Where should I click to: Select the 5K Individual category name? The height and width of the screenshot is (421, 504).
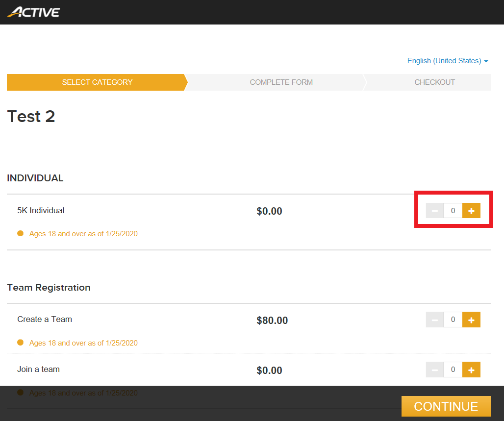coord(41,211)
